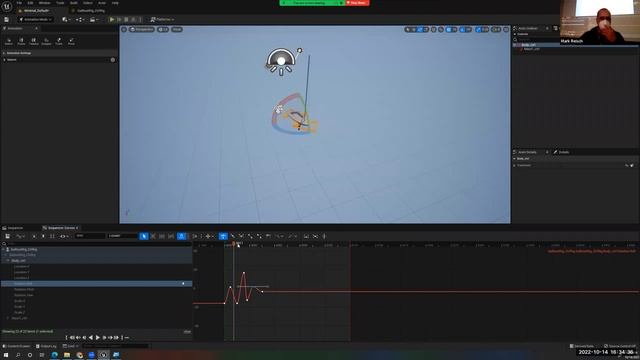Click the Play forward button in sequencer transport
640x360 pixels.
click(x=98, y=338)
